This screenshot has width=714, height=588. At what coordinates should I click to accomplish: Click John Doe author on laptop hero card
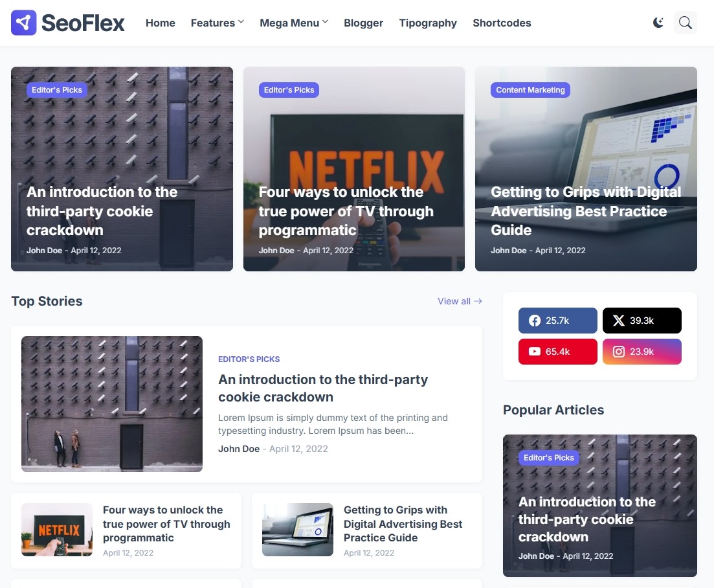click(508, 251)
